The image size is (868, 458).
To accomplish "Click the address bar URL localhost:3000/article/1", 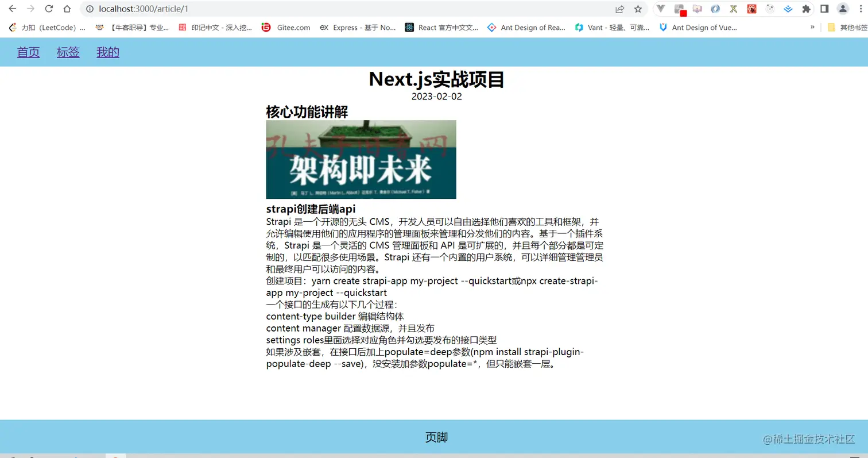I will 144,9.
